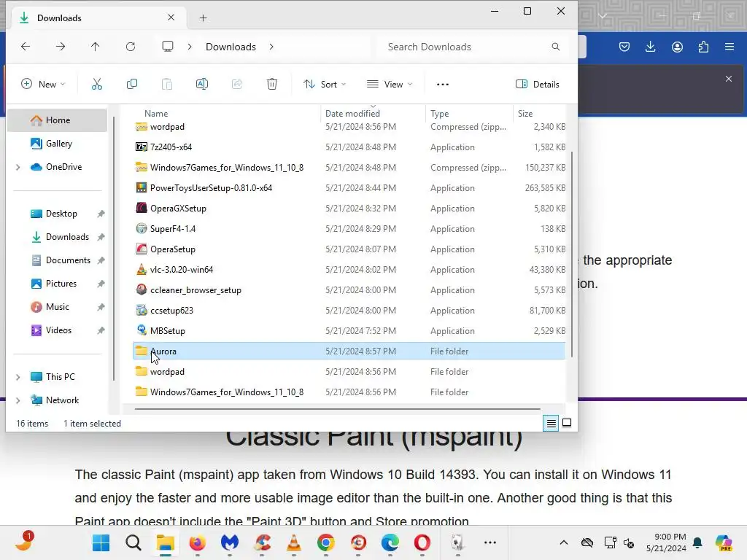The width and height of the screenshot is (747, 560).
Task: Click the horizontal scrollbar under file list
Action: coord(337,408)
